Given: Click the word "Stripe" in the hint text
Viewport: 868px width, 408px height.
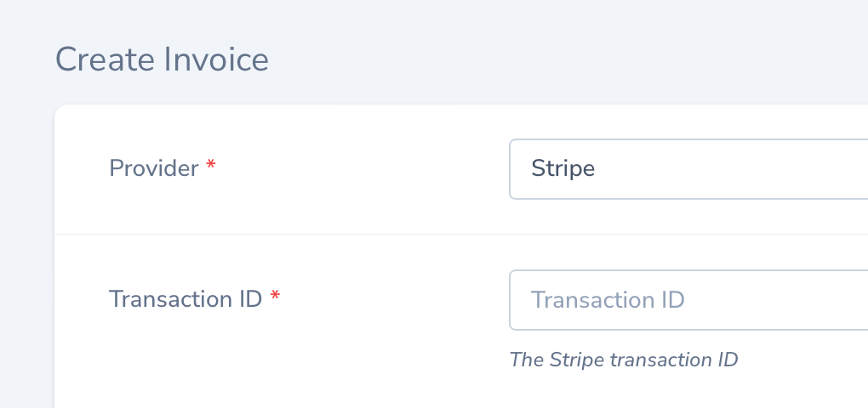Looking at the screenshot, I should pos(577,360).
